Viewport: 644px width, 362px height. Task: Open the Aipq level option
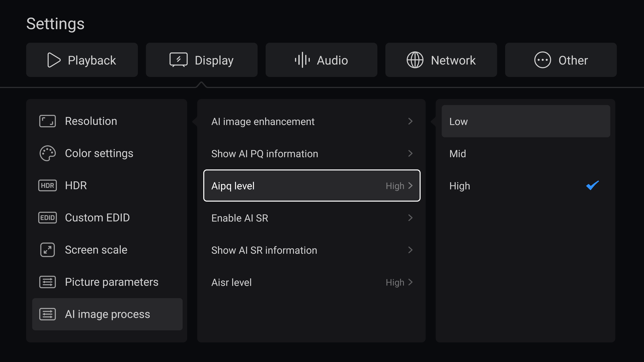(312, 186)
